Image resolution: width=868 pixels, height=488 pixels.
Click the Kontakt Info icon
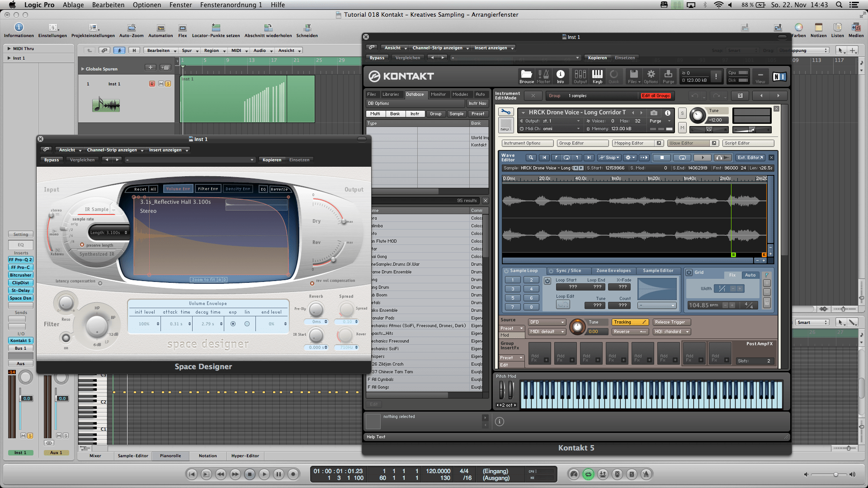(560, 75)
